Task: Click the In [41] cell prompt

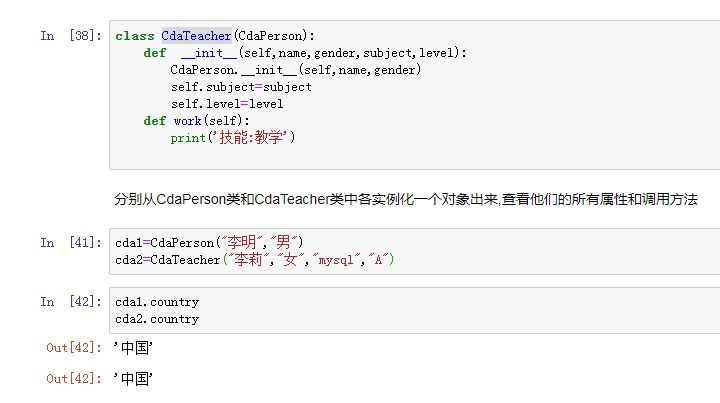Action: [x=70, y=243]
